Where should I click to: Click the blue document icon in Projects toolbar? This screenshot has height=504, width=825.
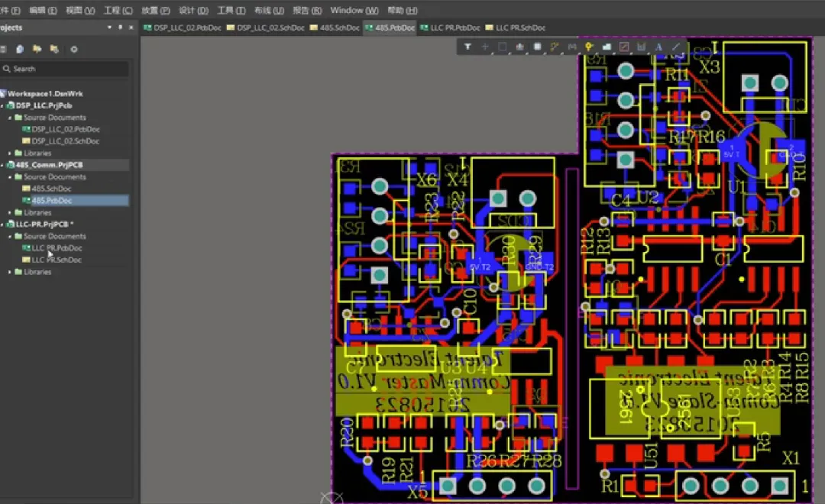point(20,49)
